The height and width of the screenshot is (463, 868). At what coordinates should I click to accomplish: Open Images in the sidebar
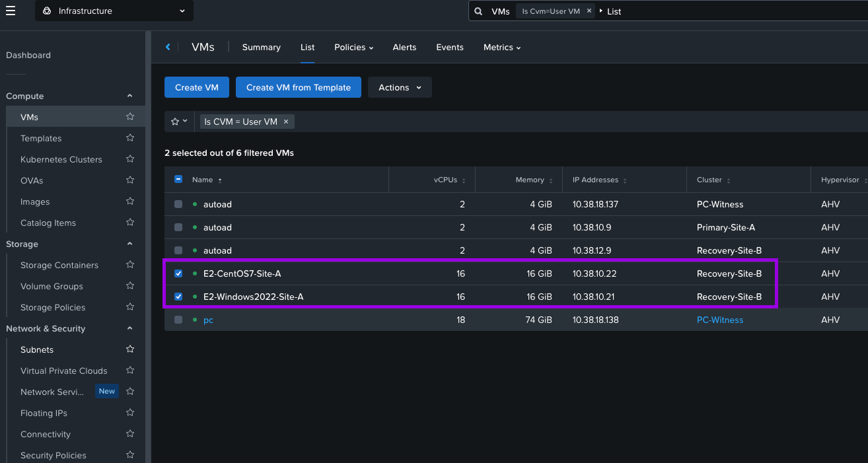click(x=35, y=201)
